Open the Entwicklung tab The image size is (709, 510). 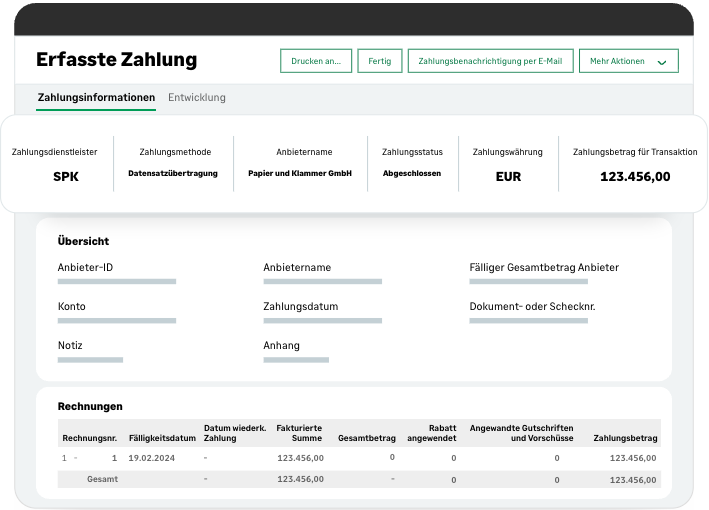click(x=197, y=98)
